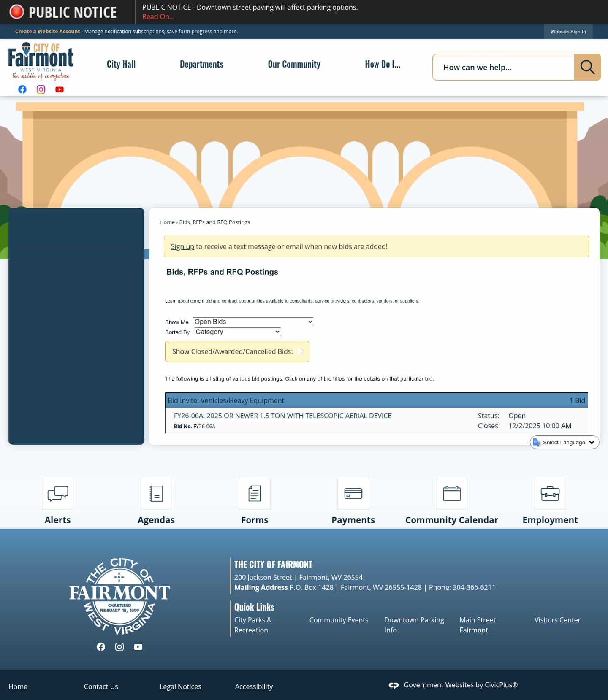This screenshot has width=608, height=700.
Task: Click the Website Sign In button
Action: (x=568, y=32)
